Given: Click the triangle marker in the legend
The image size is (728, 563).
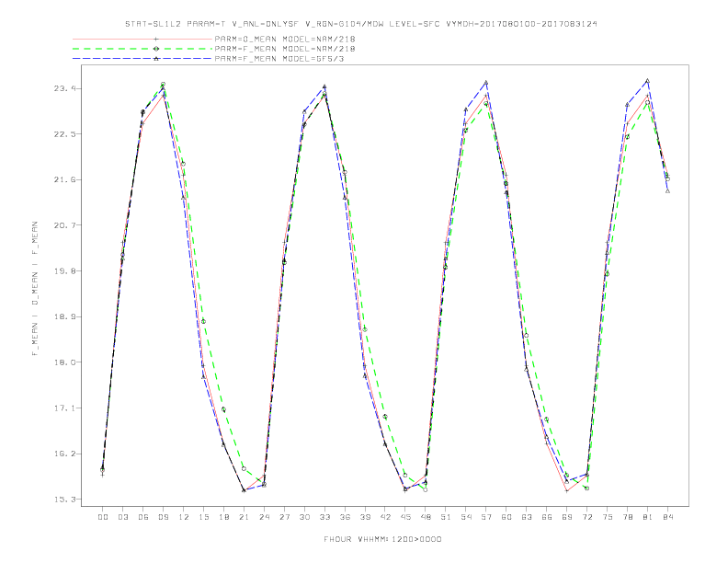Looking at the screenshot, I should tap(156, 59).
